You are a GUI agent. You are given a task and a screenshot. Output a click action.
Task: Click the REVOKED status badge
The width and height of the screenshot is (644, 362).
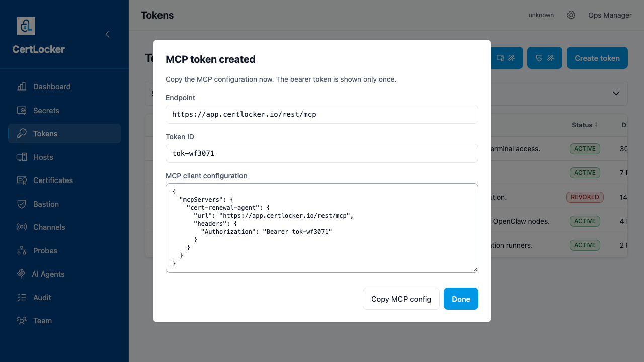click(x=585, y=197)
